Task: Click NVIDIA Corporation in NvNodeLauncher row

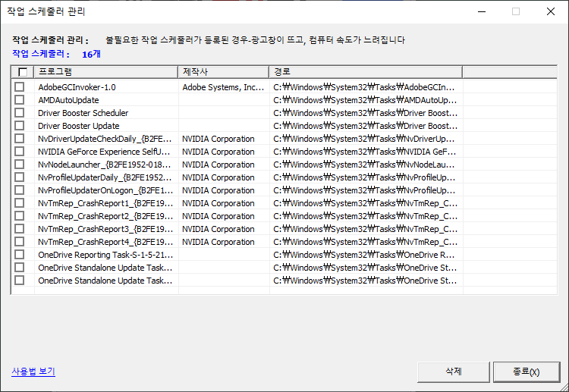Action: tap(218, 165)
